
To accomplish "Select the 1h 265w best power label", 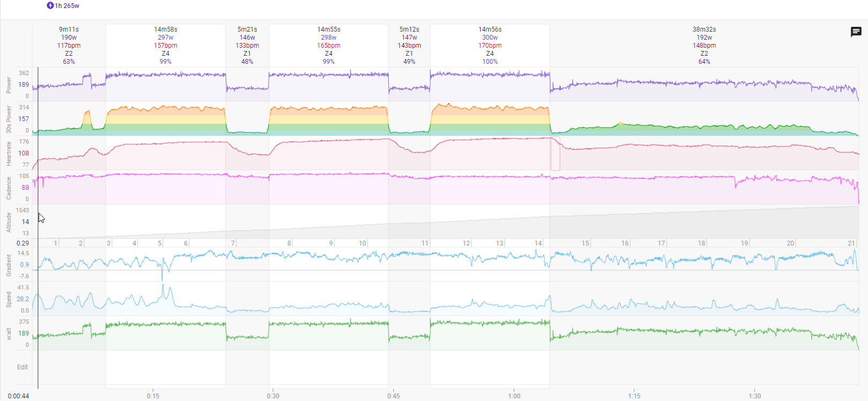I will click(x=67, y=5).
